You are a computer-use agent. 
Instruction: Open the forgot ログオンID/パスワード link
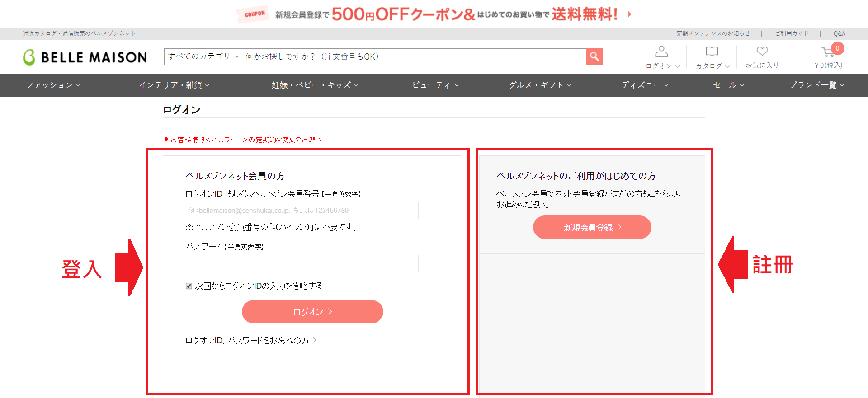247,340
